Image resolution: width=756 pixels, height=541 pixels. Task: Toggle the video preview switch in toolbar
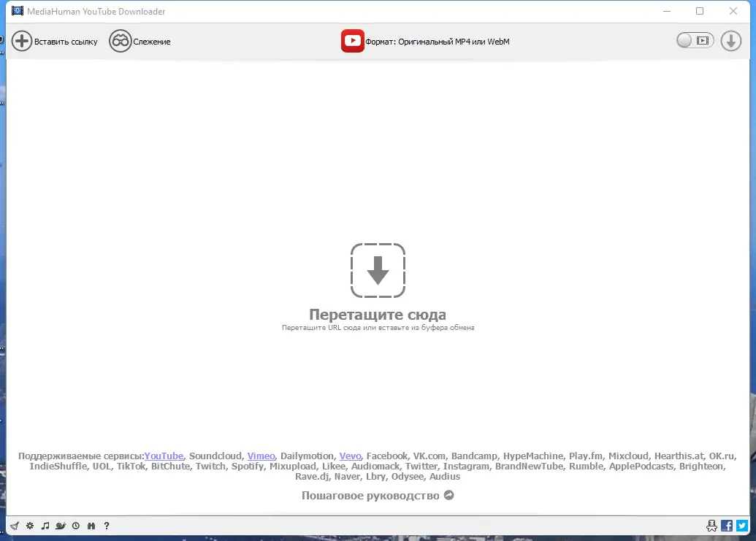[695, 40]
